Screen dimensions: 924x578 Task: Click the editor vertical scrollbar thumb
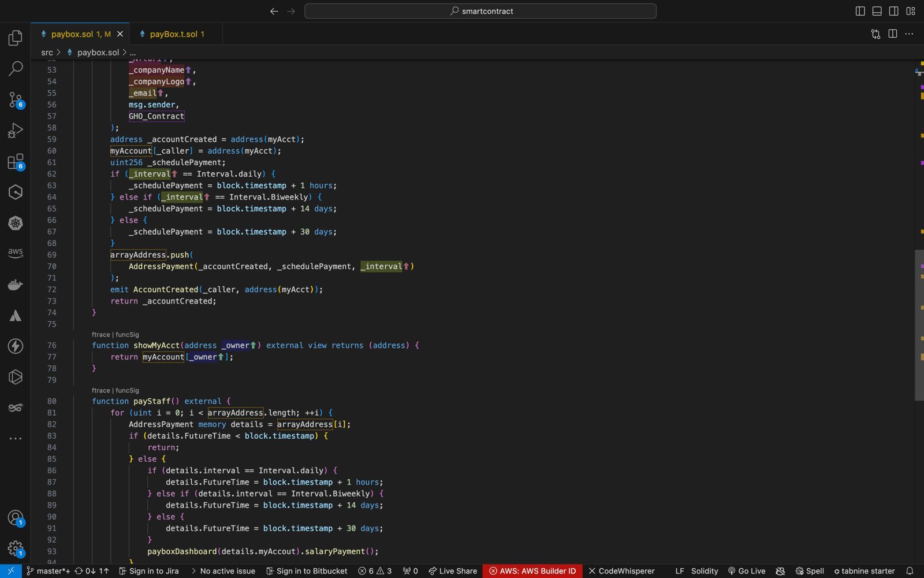[x=919, y=325]
